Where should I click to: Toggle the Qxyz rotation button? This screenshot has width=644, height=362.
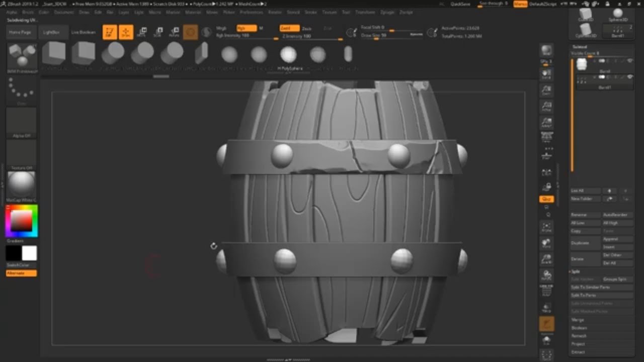point(546,199)
